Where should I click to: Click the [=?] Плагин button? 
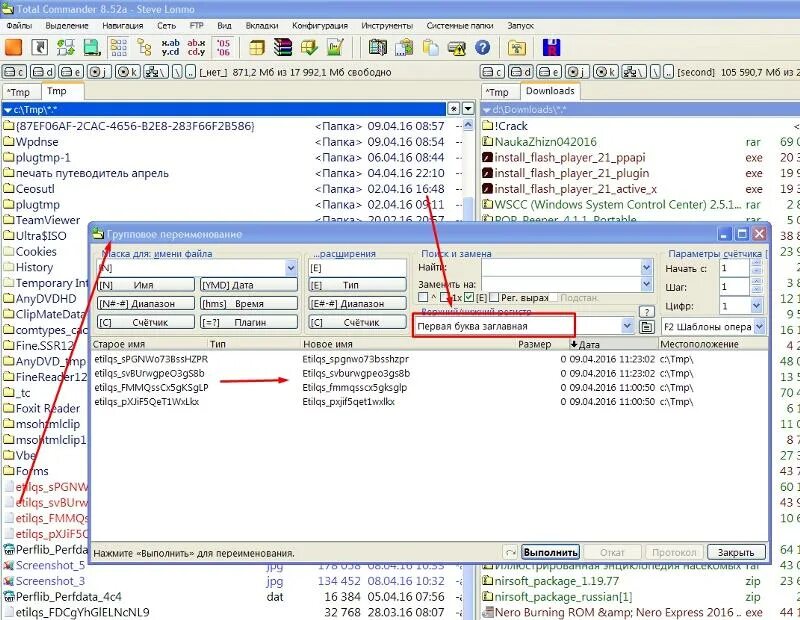pyautogui.click(x=249, y=322)
